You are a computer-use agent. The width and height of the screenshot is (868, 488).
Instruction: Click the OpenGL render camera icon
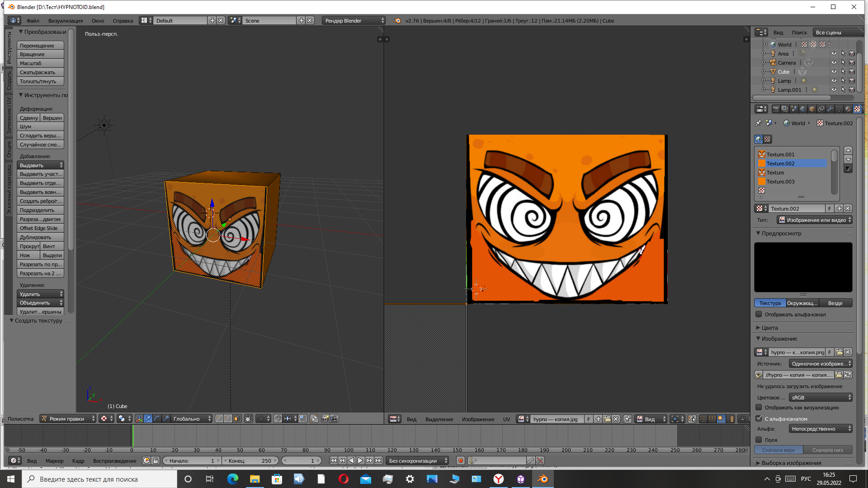tap(325, 419)
